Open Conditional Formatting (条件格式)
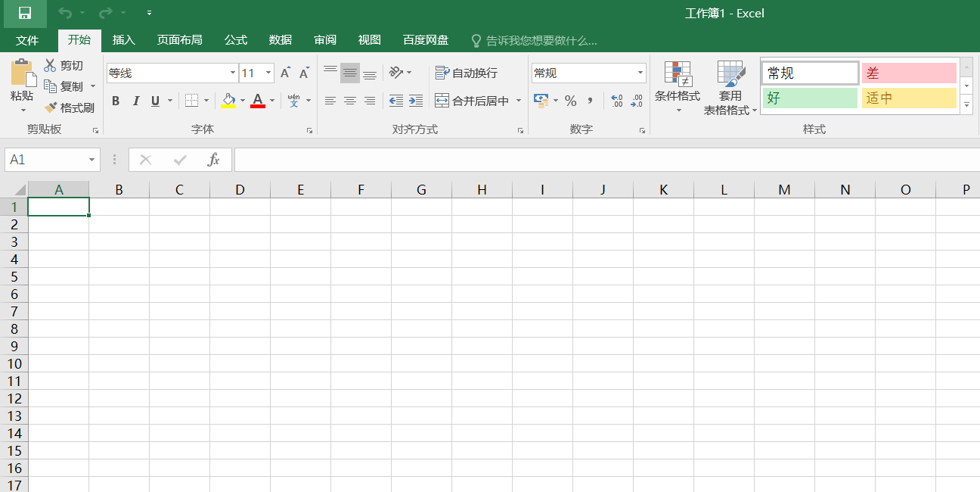The height and width of the screenshot is (492, 980). coord(678,87)
